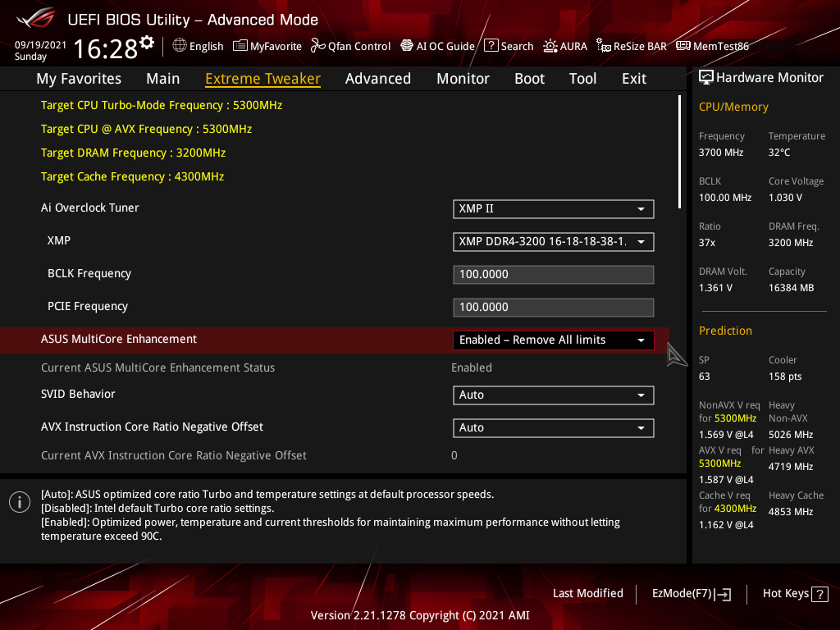Click the Last Modified button

click(587, 594)
